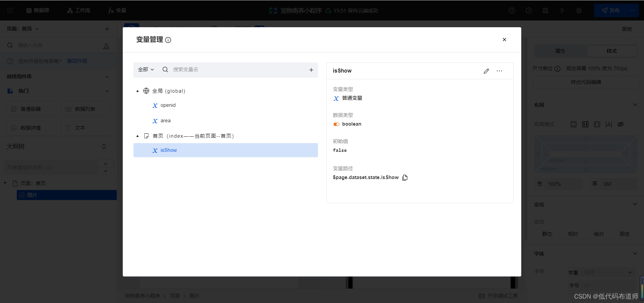Image resolution: width=644 pixels, height=303 pixels.
Task: Collapse the 首页 (index) tree node
Action: click(x=138, y=136)
